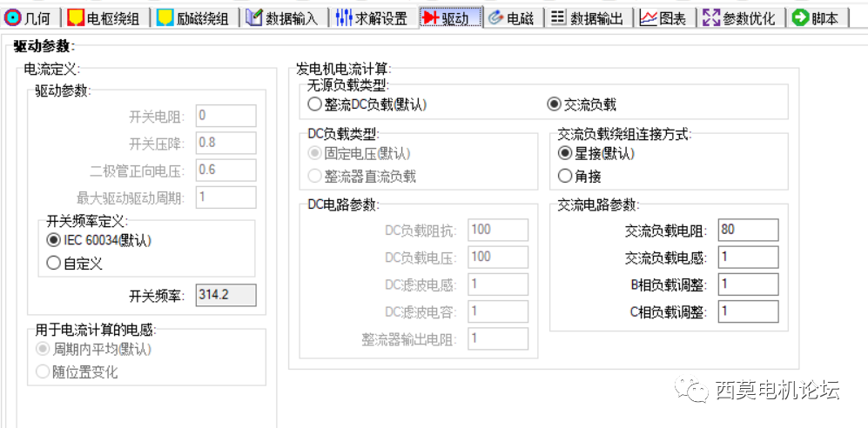Click the 数据输入 checkmark notepad icon
This screenshot has width=868, height=428.
(x=253, y=17)
